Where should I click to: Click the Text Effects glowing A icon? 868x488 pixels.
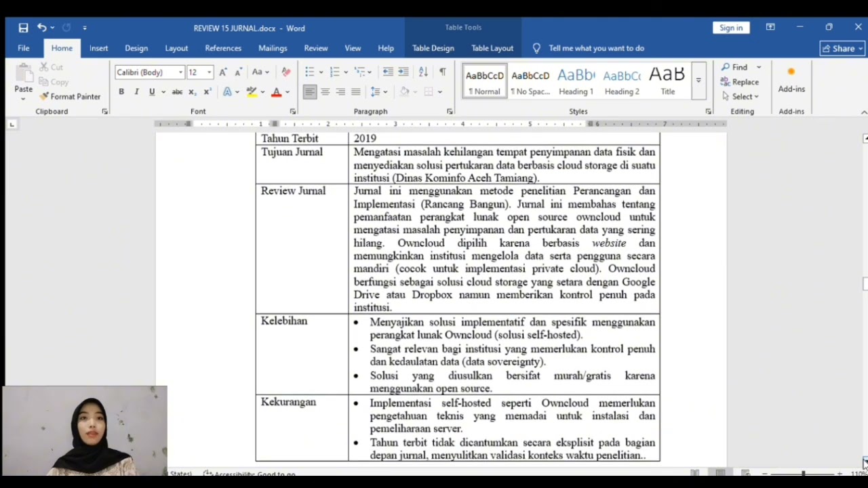click(227, 91)
